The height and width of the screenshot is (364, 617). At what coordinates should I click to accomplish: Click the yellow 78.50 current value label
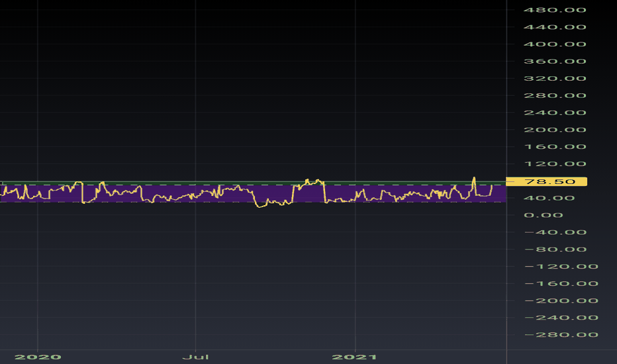[x=546, y=181]
